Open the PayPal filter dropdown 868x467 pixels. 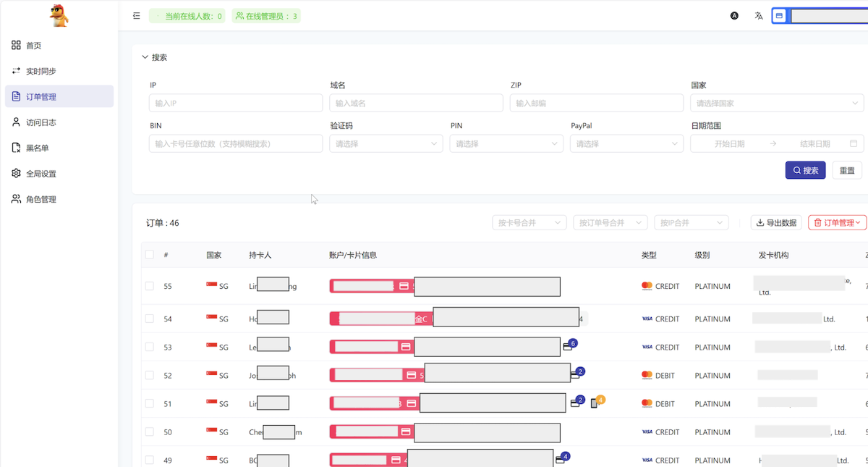(x=627, y=143)
